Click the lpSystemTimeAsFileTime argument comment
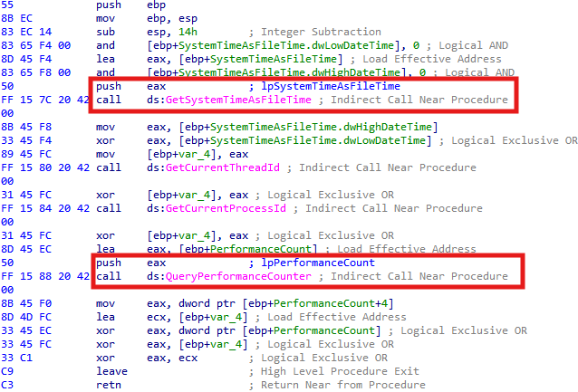This screenshot has height=392, width=578. 331,86
